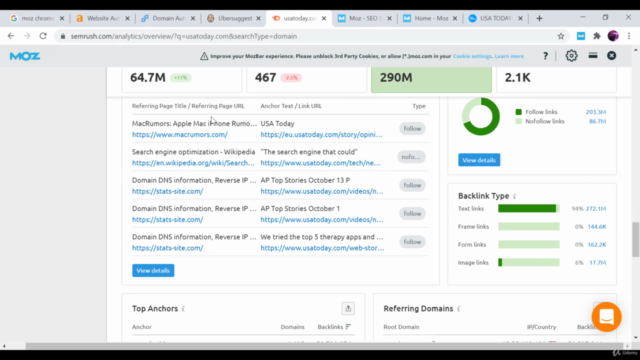Open the Chrome profile avatar
The image size is (640, 360).
coord(613,36)
